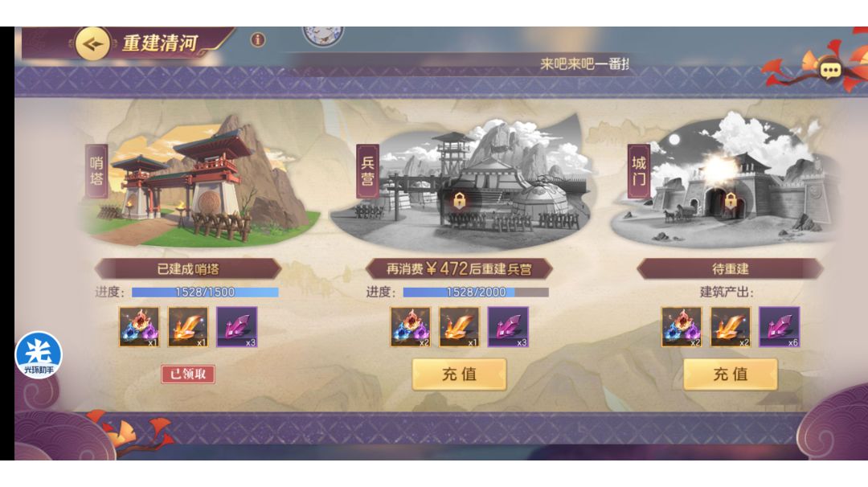Click the 兵营 progress bar 1528/2000
Viewport: 868px width, 487px height.
(476, 293)
